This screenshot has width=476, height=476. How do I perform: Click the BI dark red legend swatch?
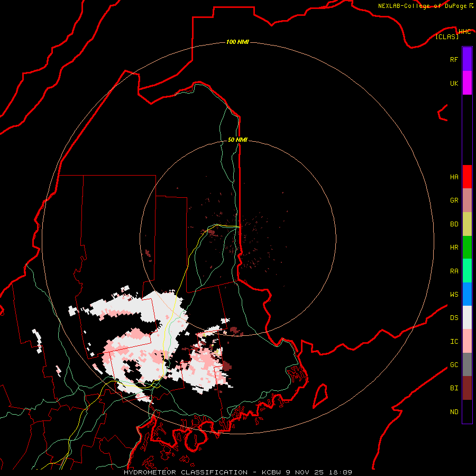[467, 388]
